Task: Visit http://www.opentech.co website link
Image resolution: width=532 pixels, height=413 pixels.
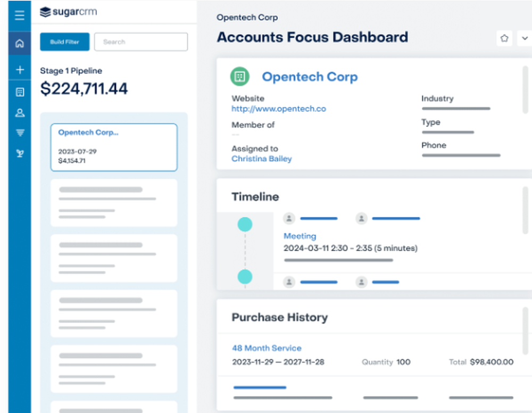Action: click(x=279, y=109)
